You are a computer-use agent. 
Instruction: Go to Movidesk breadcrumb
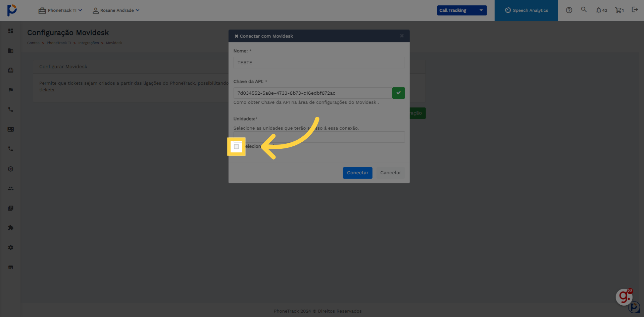coord(114,43)
